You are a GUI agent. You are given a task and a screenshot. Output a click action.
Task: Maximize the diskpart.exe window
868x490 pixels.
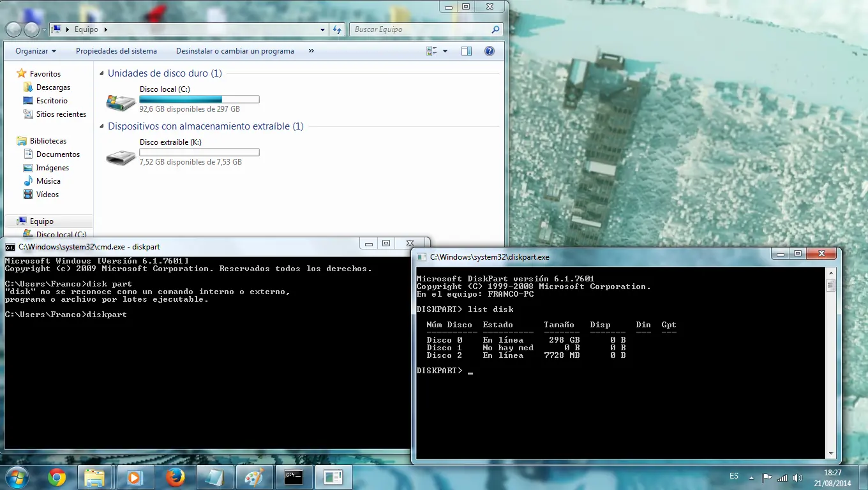pos(798,253)
